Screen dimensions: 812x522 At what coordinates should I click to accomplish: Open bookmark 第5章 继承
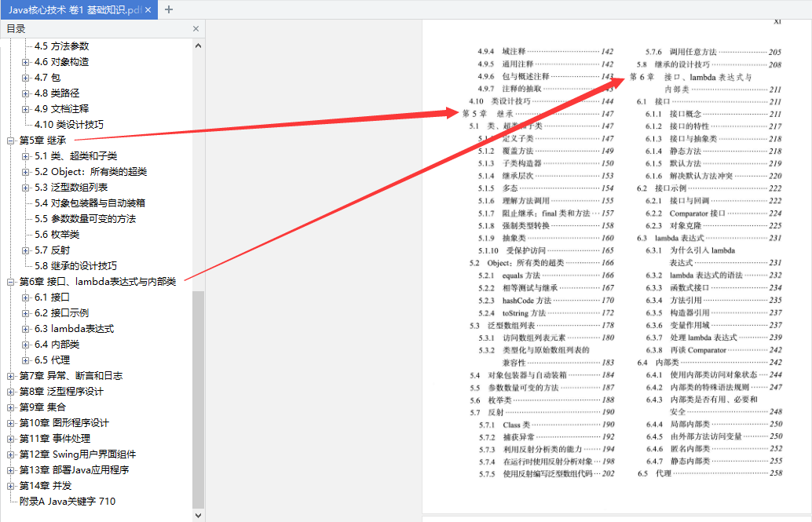[x=43, y=141]
